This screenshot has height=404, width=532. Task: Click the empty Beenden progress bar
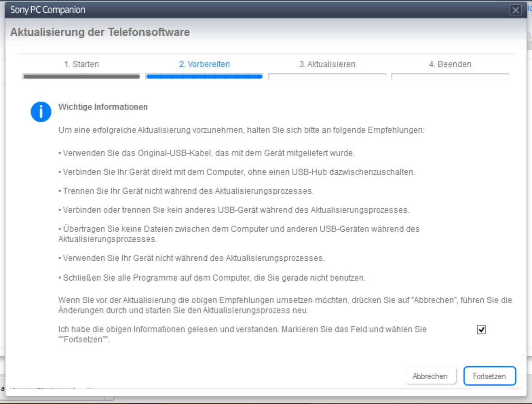pos(450,77)
